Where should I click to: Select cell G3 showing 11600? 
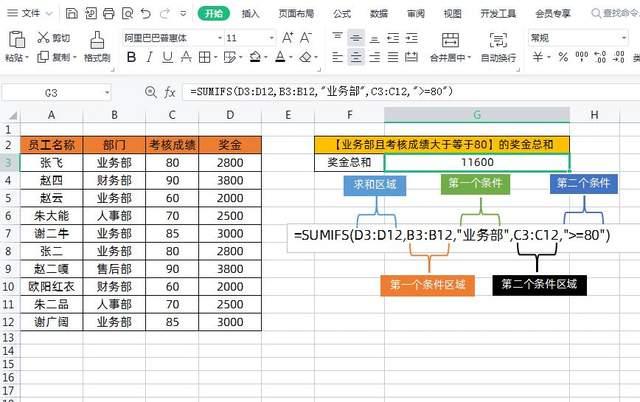[x=476, y=162]
